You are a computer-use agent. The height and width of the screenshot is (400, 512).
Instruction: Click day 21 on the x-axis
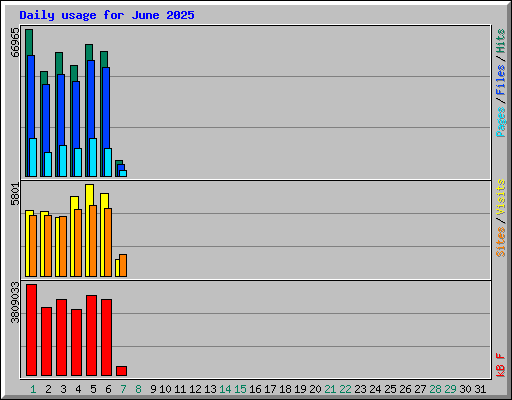coord(330,389)
